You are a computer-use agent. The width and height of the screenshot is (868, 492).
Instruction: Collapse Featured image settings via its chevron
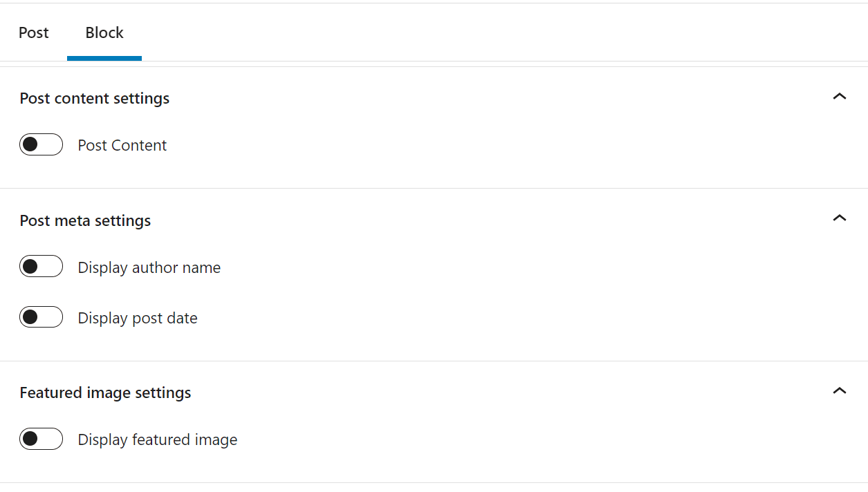coord(839,391)
